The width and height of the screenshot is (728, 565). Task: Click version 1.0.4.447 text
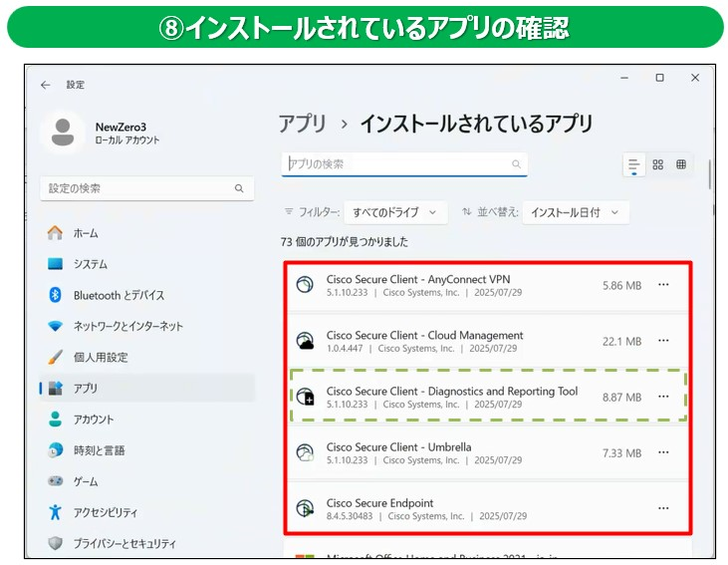click(x=345, y=348)
